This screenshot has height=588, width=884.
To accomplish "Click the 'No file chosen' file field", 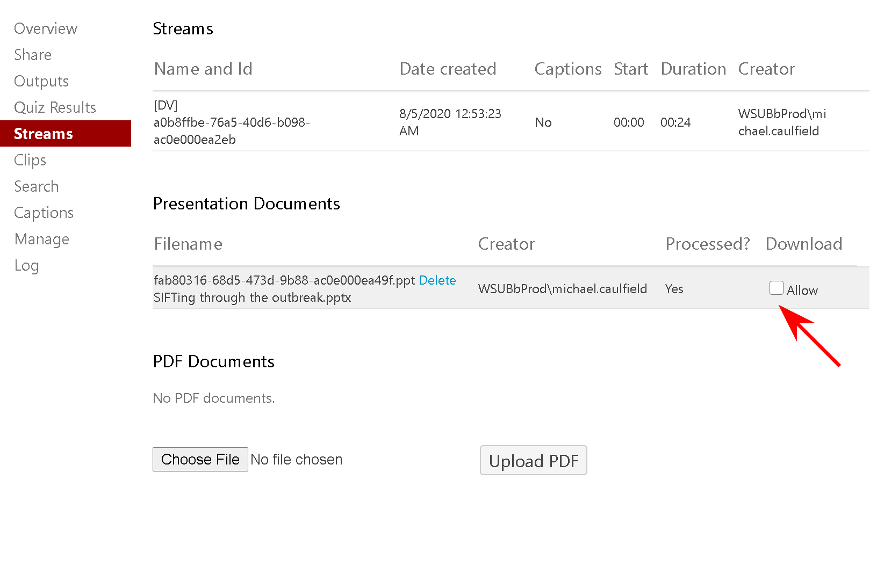I will coord(296,460).
